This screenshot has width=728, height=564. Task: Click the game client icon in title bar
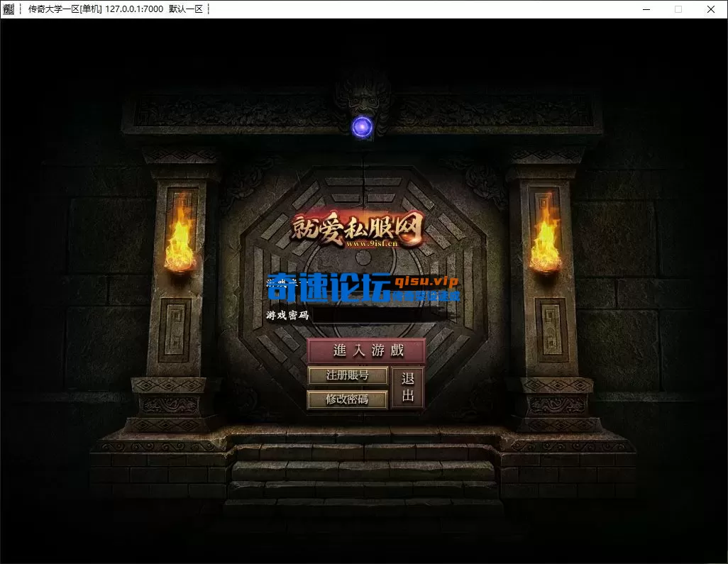pos(9,9)
